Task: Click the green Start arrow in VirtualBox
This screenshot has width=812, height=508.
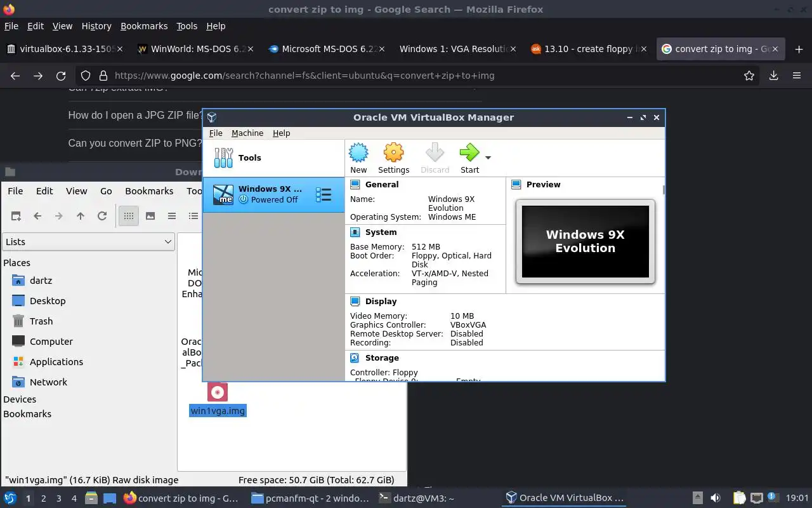Action: coord(469,153)
